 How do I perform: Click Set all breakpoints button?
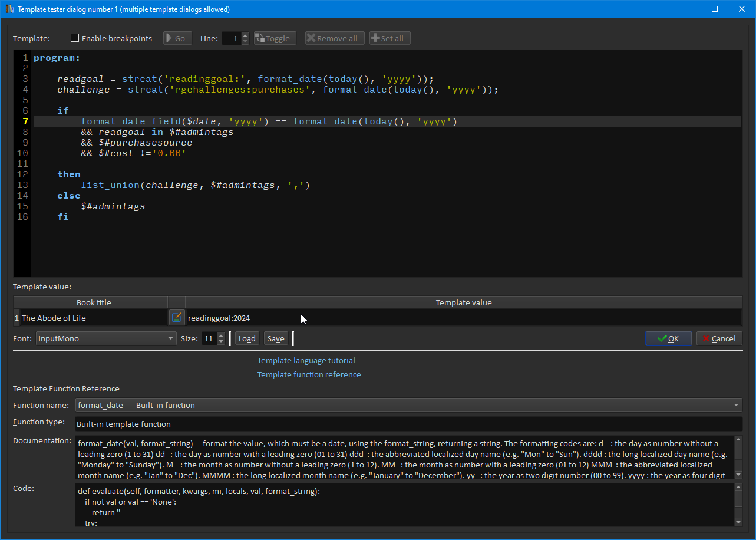click(x=389, y=38)
